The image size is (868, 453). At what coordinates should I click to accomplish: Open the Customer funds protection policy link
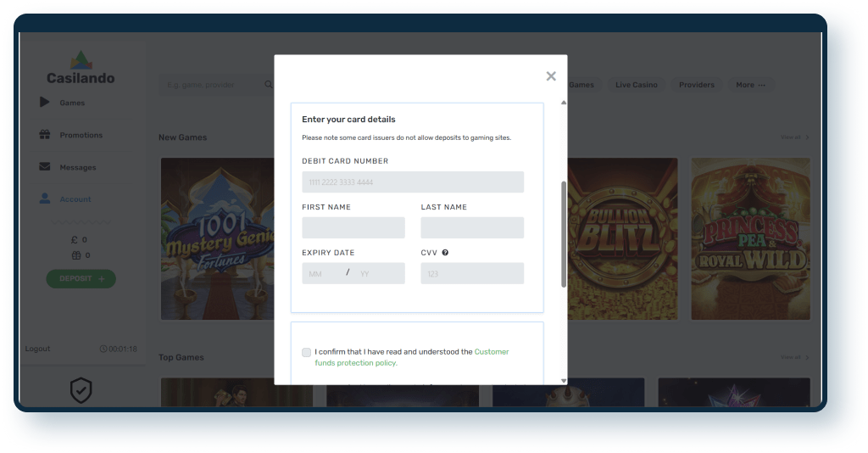pos(412,357)
